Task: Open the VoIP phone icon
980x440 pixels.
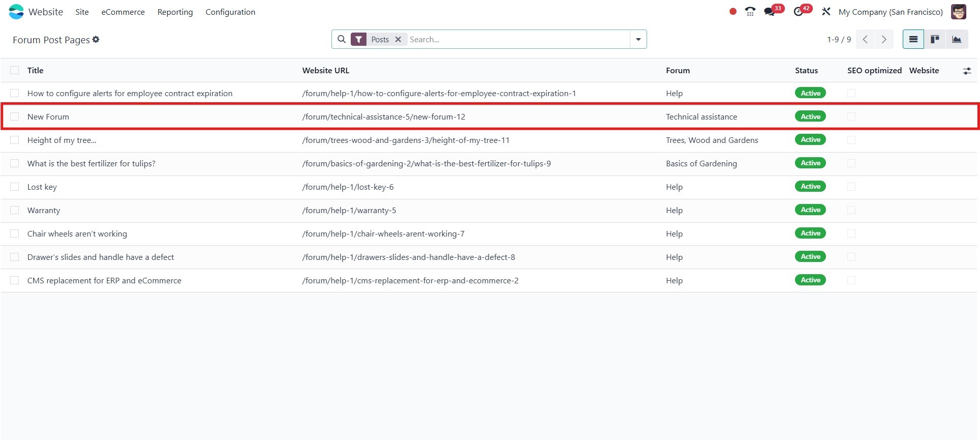Action: [750, 12]
